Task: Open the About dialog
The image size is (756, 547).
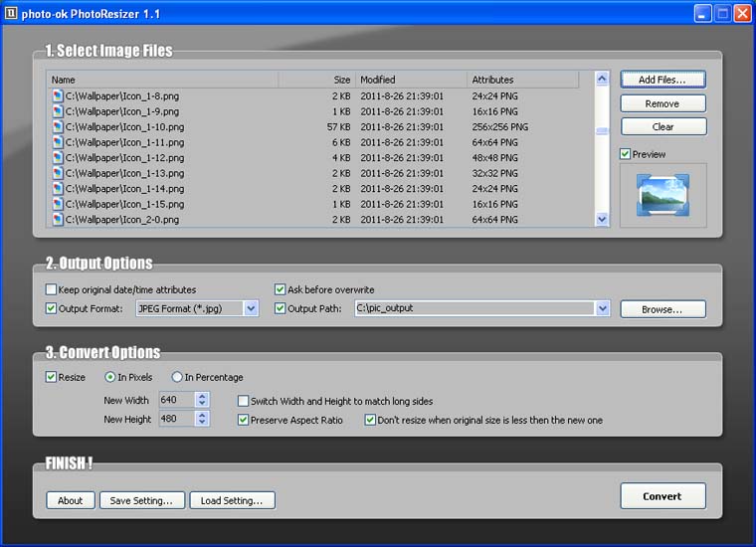Action: point(71,500)
